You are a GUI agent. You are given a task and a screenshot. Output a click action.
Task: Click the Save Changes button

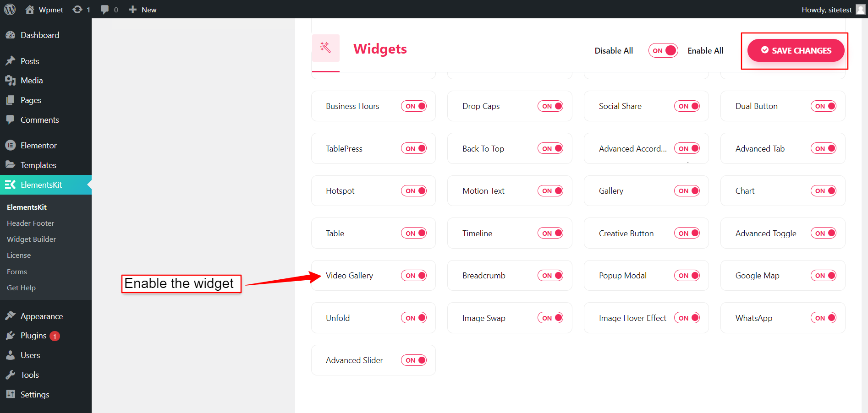click(x=796, y=50)
